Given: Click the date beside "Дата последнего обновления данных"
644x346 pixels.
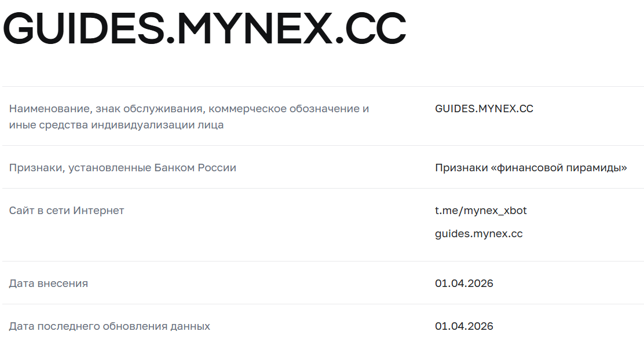Looking at the screenshot, I should click(x=464, y=326).
